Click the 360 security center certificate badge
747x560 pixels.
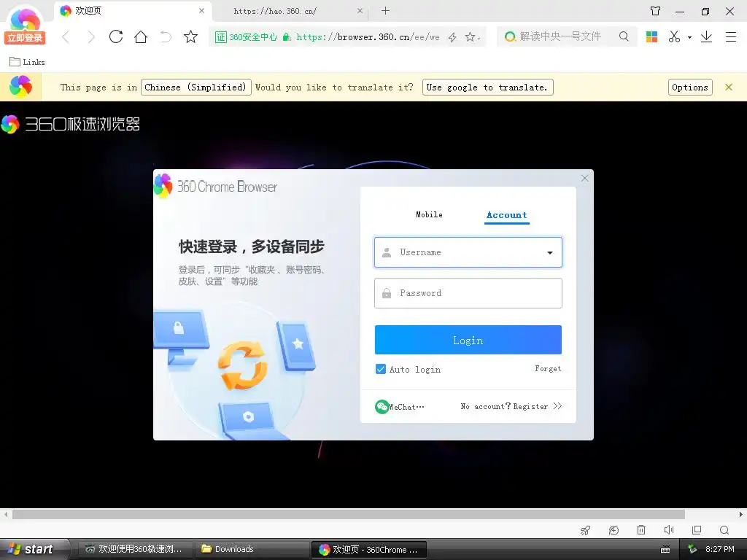247,37
